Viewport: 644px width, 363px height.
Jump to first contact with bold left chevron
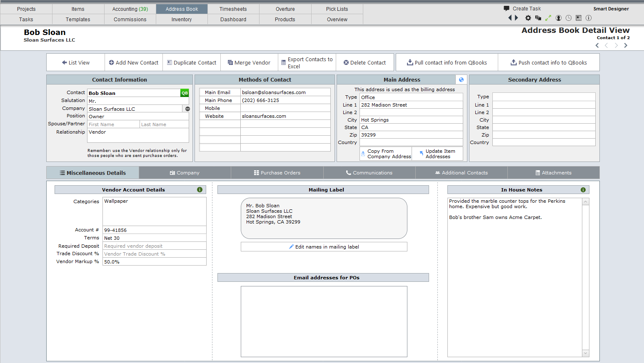tap(597, 45)
